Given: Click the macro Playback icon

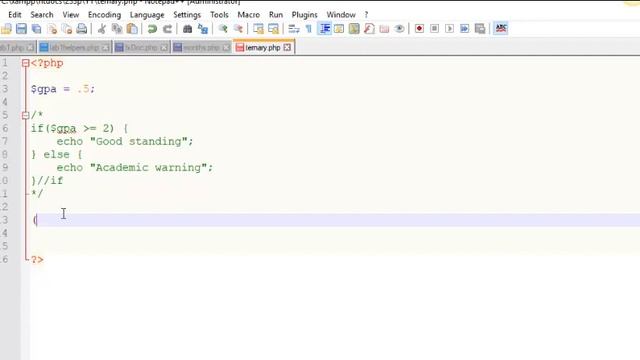Looking at the screenshot, I should (x=449, y=29).
